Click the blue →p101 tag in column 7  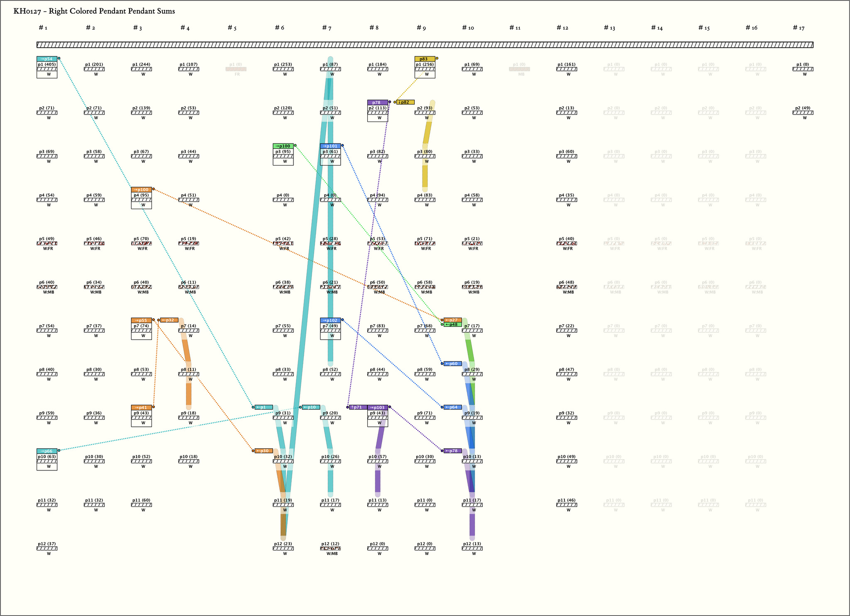pyautogui.click(x=330, y=146)
